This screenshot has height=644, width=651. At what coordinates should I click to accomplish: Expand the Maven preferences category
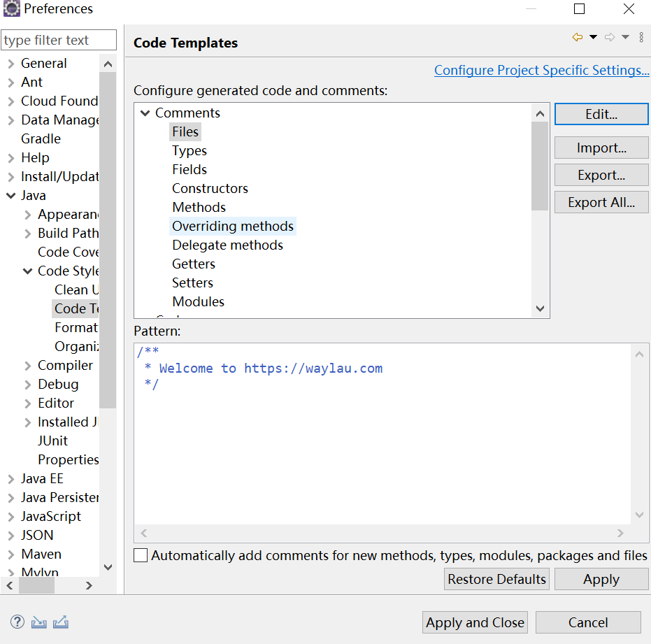point(10,554)
